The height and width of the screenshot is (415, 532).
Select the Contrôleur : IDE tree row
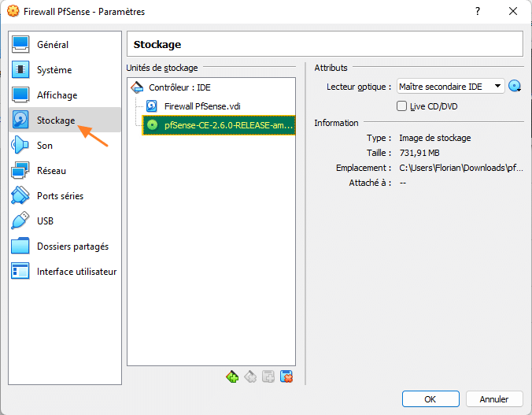[x=211, y=87]
